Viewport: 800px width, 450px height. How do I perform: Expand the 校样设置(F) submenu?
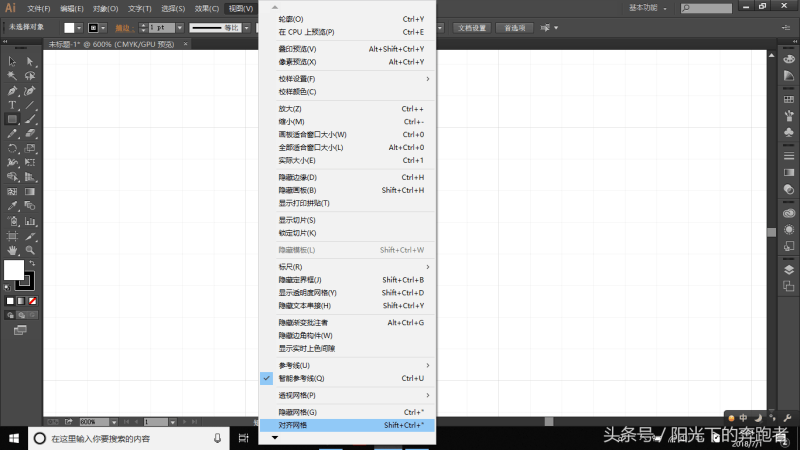click(347, 79)
